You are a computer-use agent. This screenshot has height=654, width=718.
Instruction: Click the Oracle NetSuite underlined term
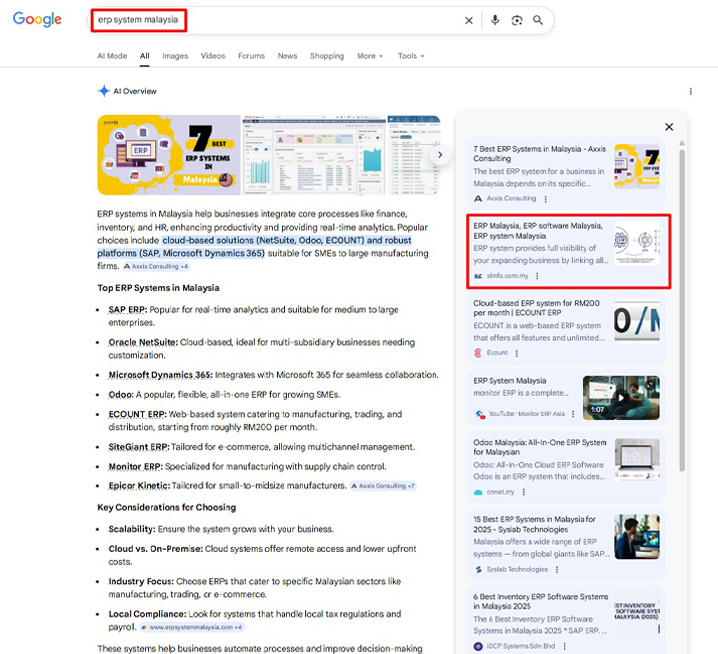click(142, 342)
